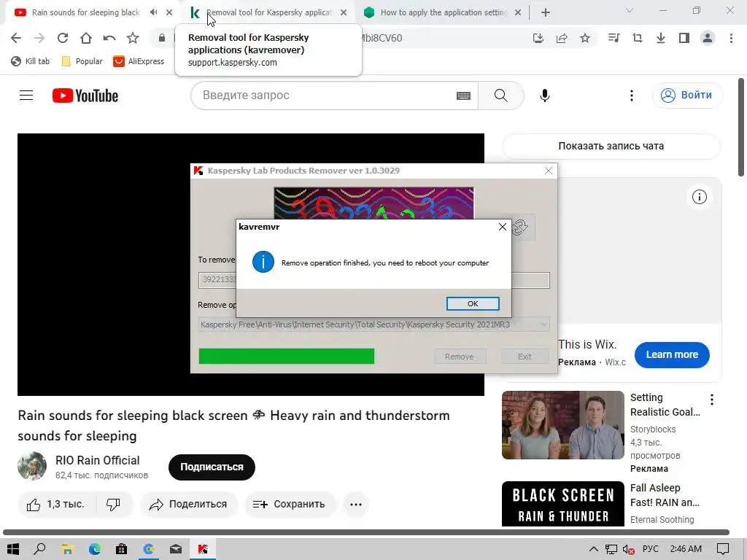
Task: Open the browser profile avatar
Action: pyautogui.click(x=708, y=38)
